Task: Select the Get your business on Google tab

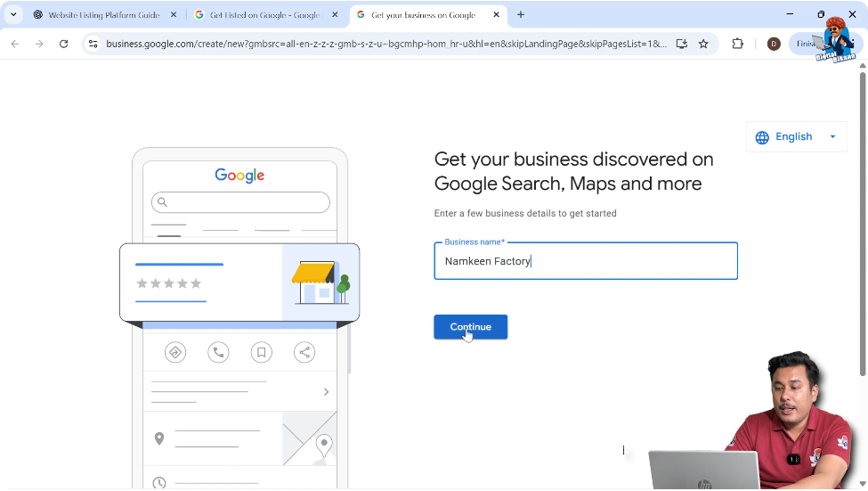Action: coord(423,15)
